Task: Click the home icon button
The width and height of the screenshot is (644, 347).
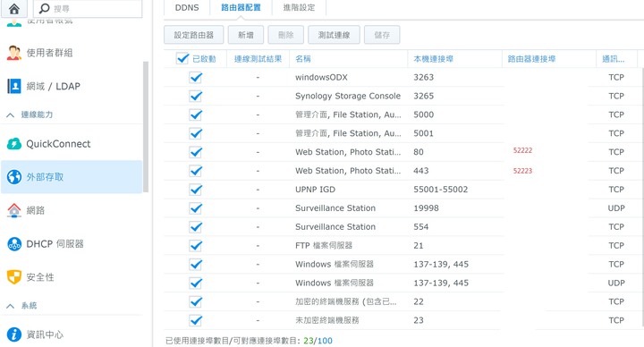Action: (x=14, y=8)
